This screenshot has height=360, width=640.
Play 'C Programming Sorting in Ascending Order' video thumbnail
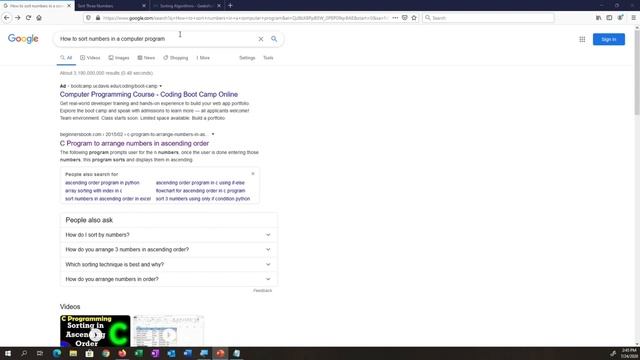click(x=95, y=331)
